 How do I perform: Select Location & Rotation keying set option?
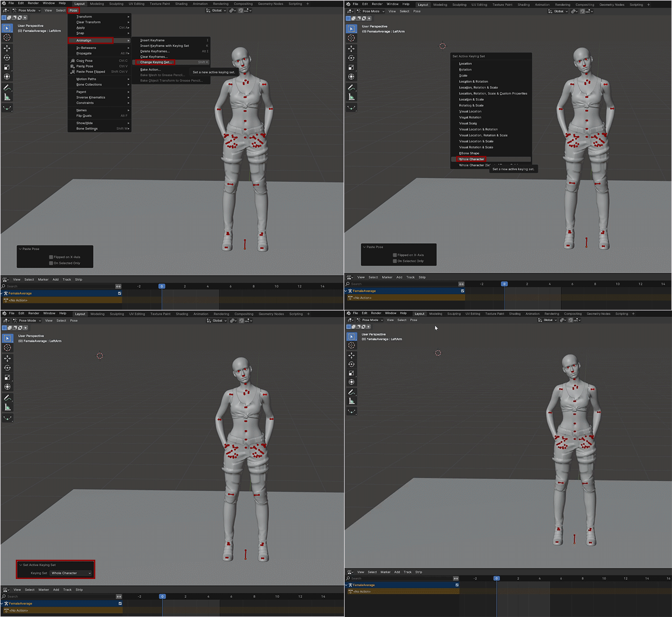(474, 81)
